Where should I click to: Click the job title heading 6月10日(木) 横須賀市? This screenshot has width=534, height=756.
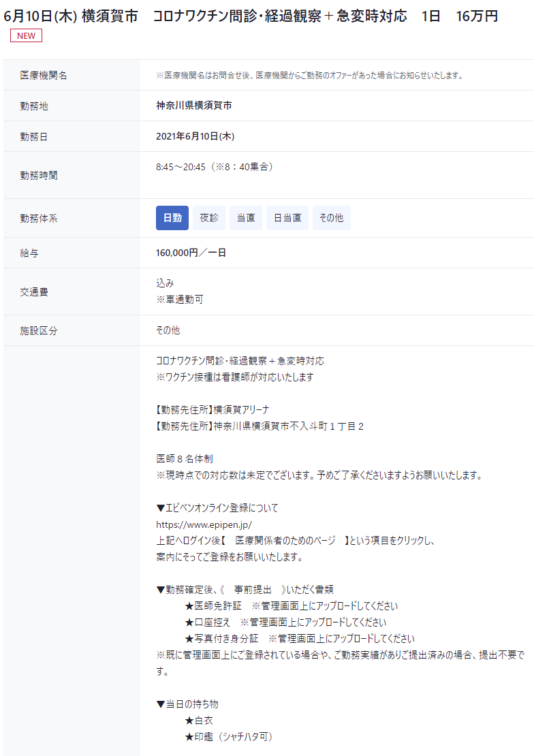[x=251, y=16]
